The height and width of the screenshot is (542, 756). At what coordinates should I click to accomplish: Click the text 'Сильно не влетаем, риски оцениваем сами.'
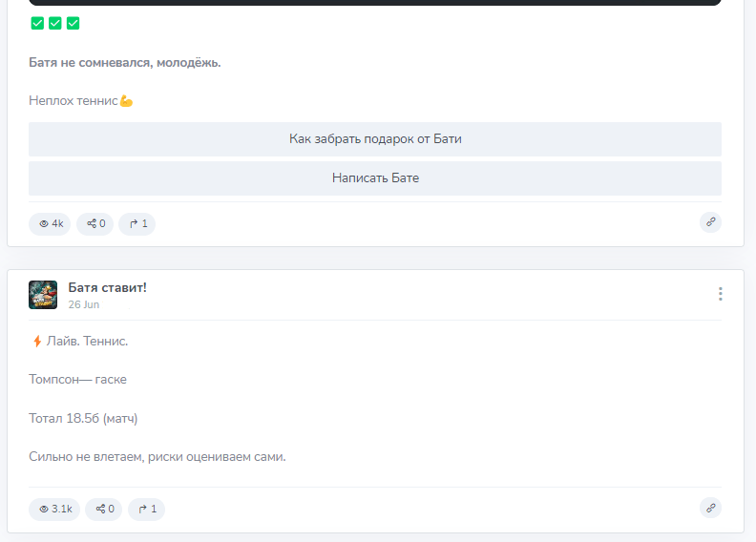pyautogui.click(x=157, y=457)
